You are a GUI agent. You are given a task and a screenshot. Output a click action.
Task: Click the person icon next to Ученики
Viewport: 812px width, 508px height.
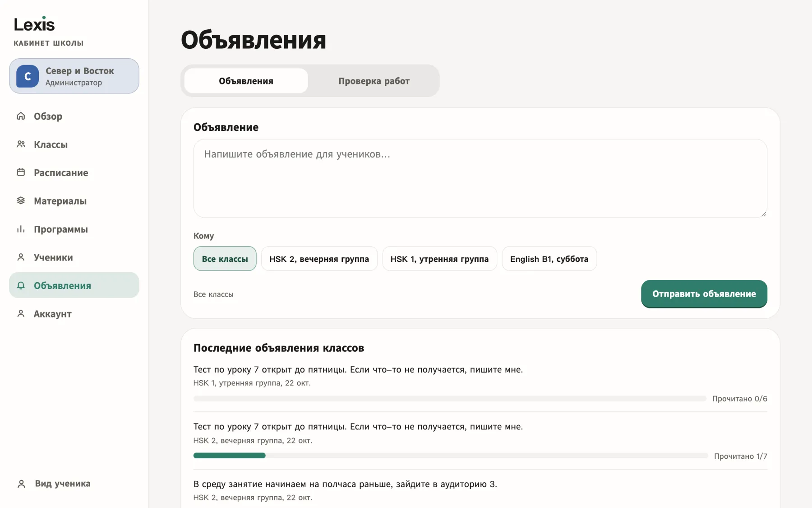click(21, 257)
